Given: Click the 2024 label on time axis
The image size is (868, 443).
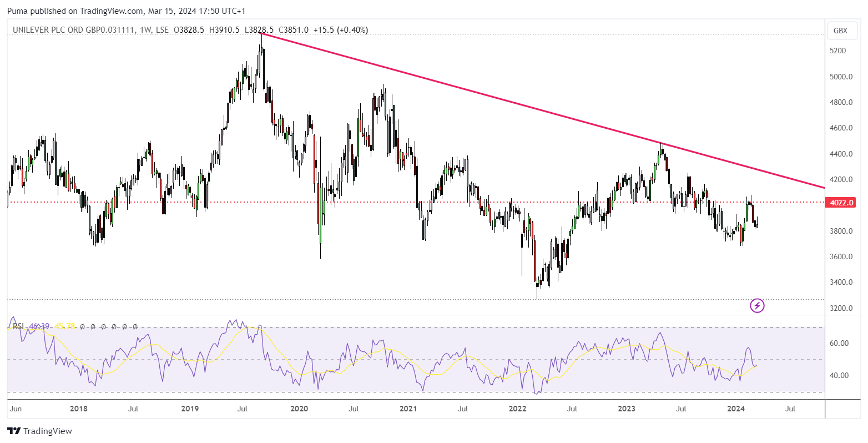Looking at the screenshot, I should 736,409.
